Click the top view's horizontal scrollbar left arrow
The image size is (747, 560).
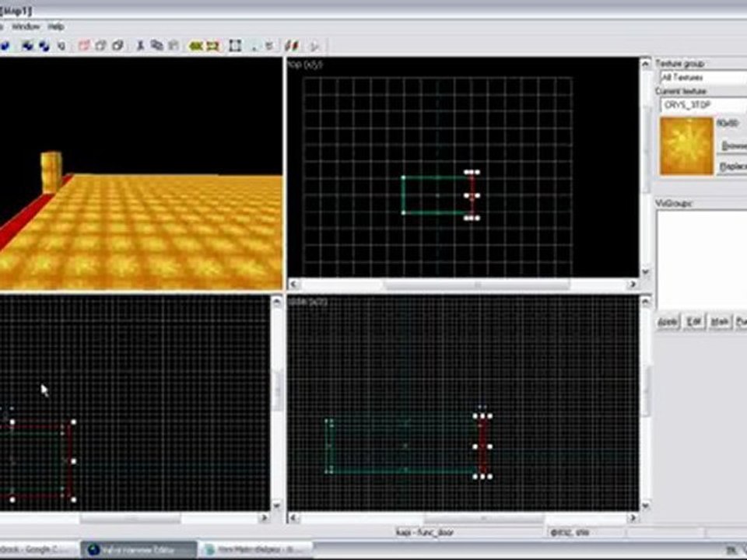click(x=293, y=285)
